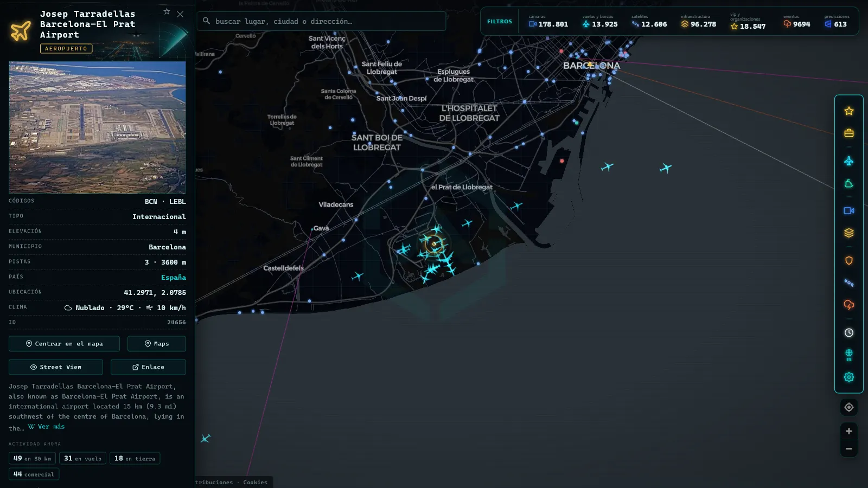Screen dimensions: 868x488
Task: Click the shield icon in the right sidebar
Action: 849,261
